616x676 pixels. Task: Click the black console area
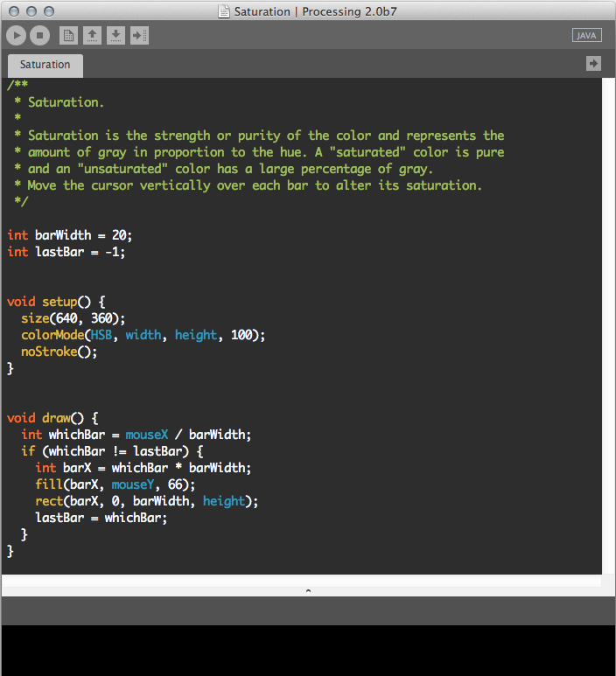(308, 650)
